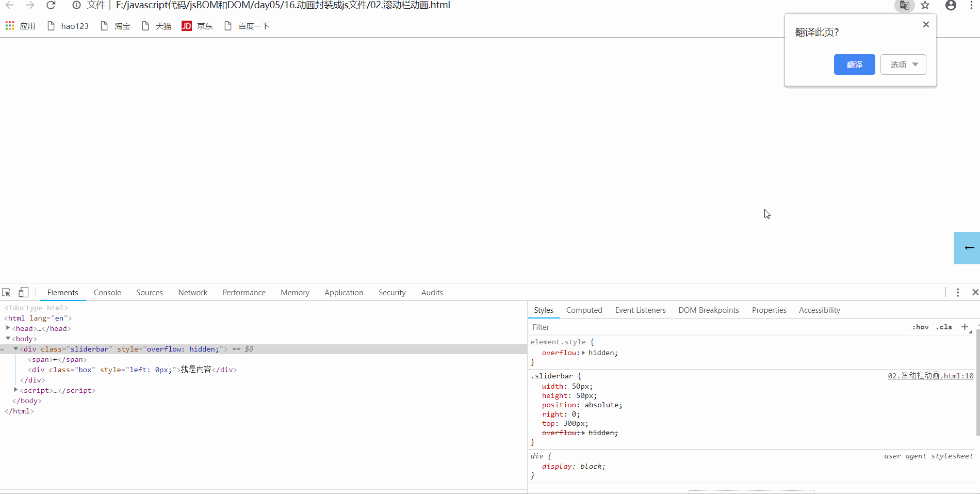Expand the struck-through overflow property arrow
The image size is (980, 494).
tap(583, 433)
